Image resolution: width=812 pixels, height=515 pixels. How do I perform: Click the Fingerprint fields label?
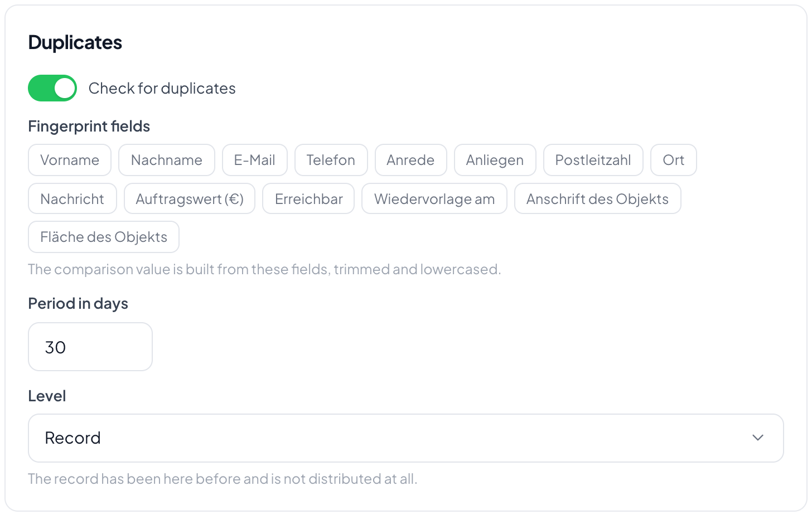(89, 127)
